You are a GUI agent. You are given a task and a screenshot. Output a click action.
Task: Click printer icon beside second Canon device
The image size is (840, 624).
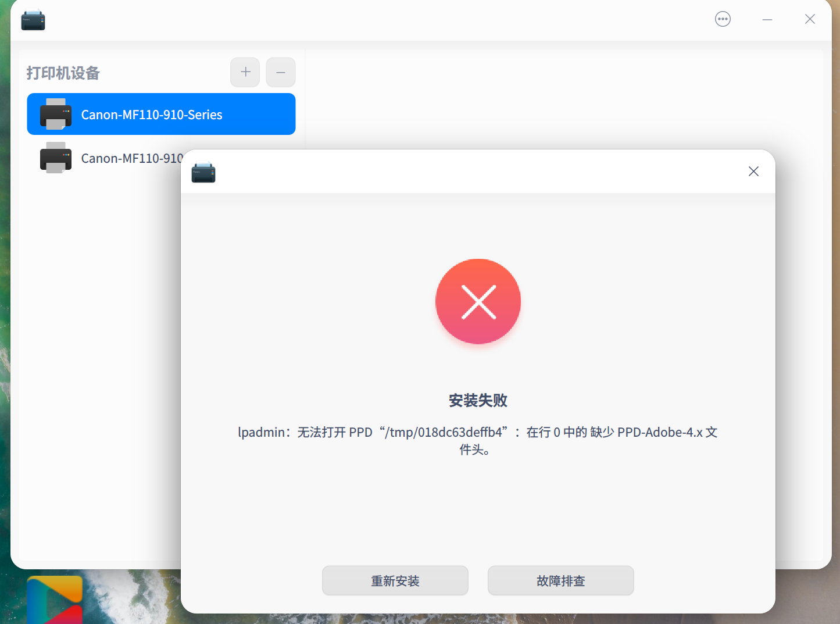coord(55,158)
